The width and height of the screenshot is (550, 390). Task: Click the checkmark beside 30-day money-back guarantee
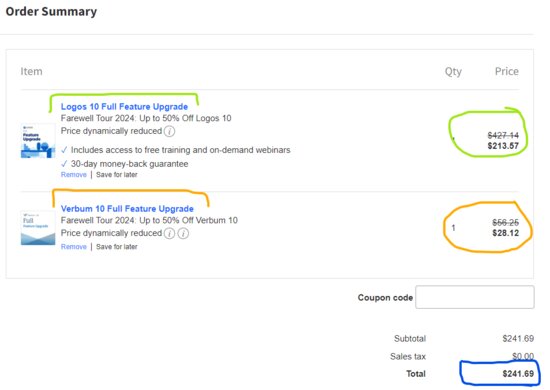[x=64, y=164]
